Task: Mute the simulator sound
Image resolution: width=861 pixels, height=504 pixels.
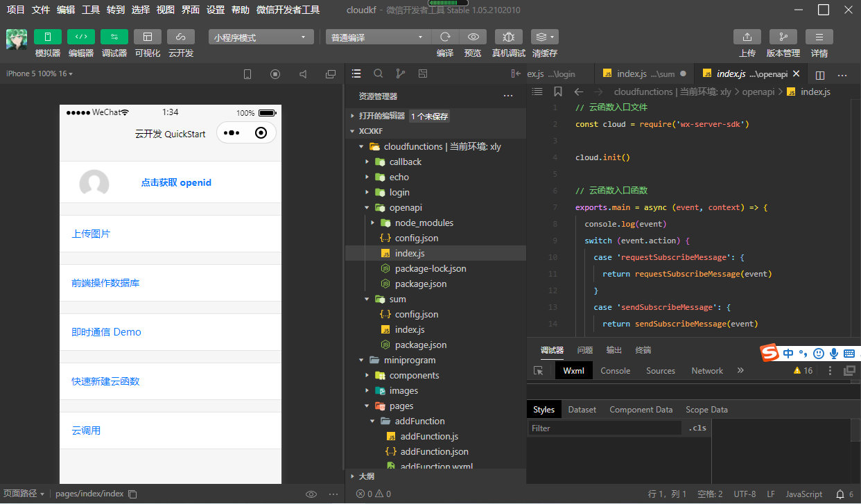Action: pos(303,74)
